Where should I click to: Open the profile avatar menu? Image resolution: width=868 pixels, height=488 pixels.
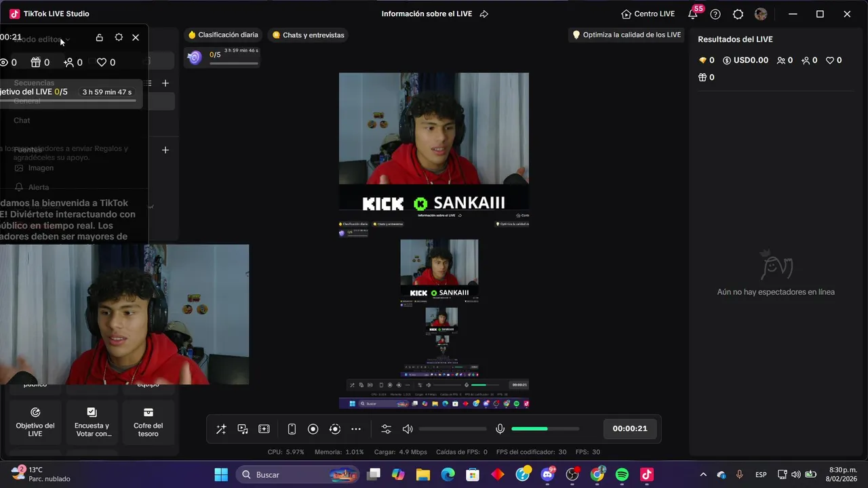pyautogui.click(x=761, y=14)
